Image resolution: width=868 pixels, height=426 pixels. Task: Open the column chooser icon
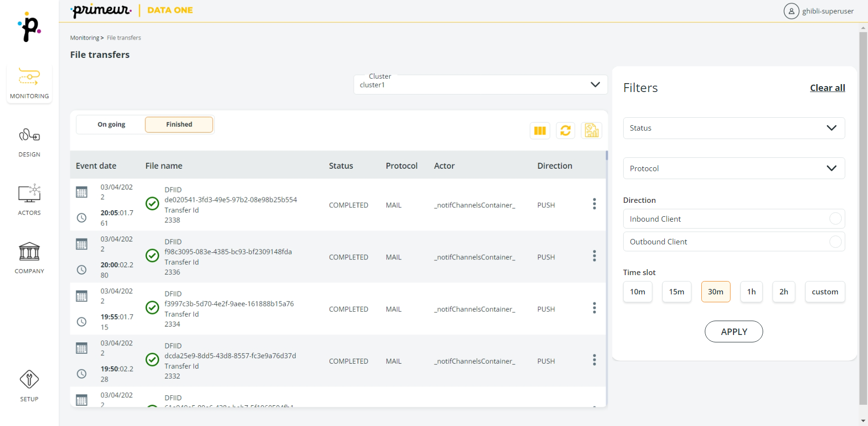540,131
